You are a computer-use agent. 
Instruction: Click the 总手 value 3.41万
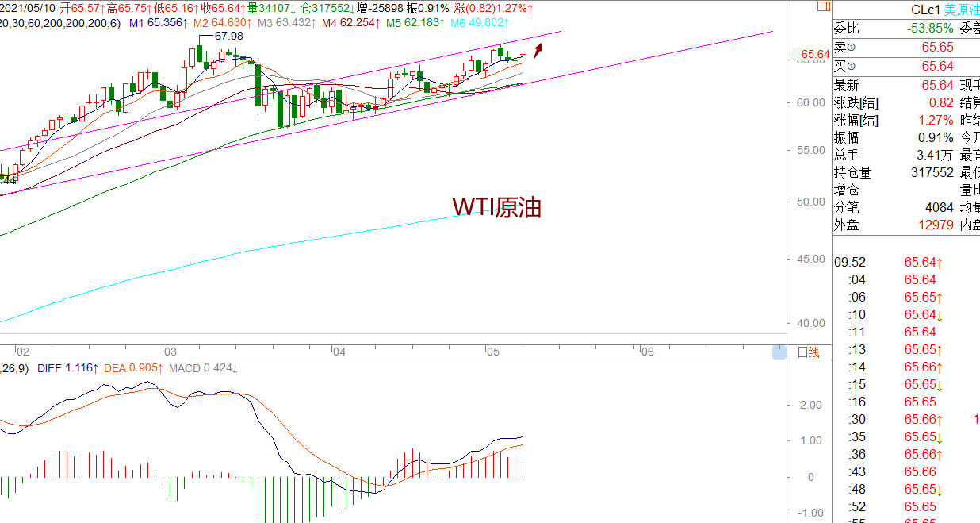tap(936, 156)
